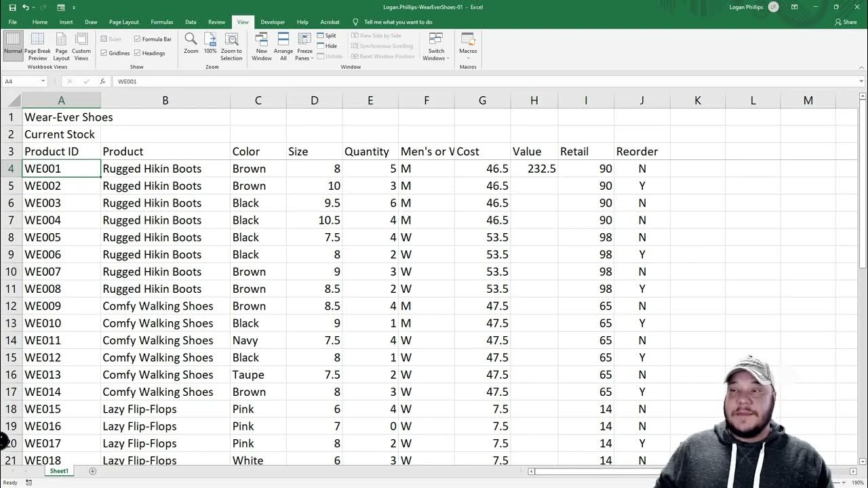Click the vertical scrollbar up arrow
The image size is (868, 488).
coord(862,98)
